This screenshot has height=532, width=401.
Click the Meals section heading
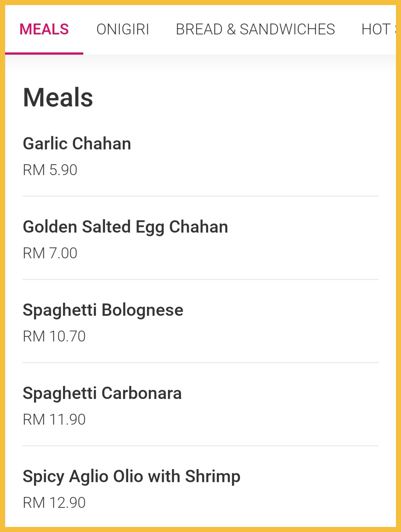58,98
